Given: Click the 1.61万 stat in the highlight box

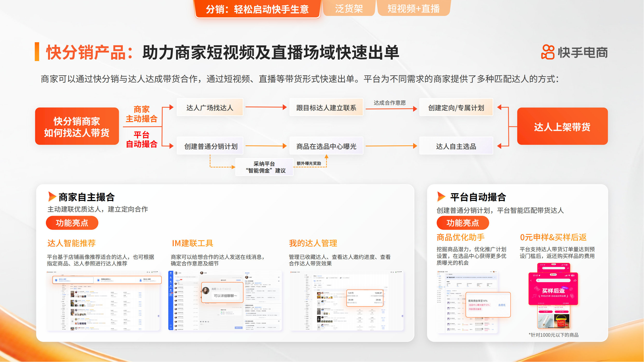Looking at the screenshot, I should [x=351, y=293].
